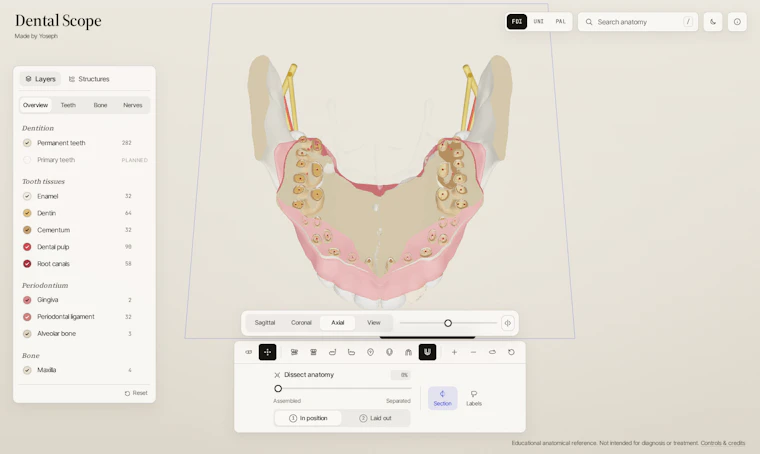Click flip-plane icon right of section slider
The width and height of the screenshot is (760, 454).
tap(507, 323)
